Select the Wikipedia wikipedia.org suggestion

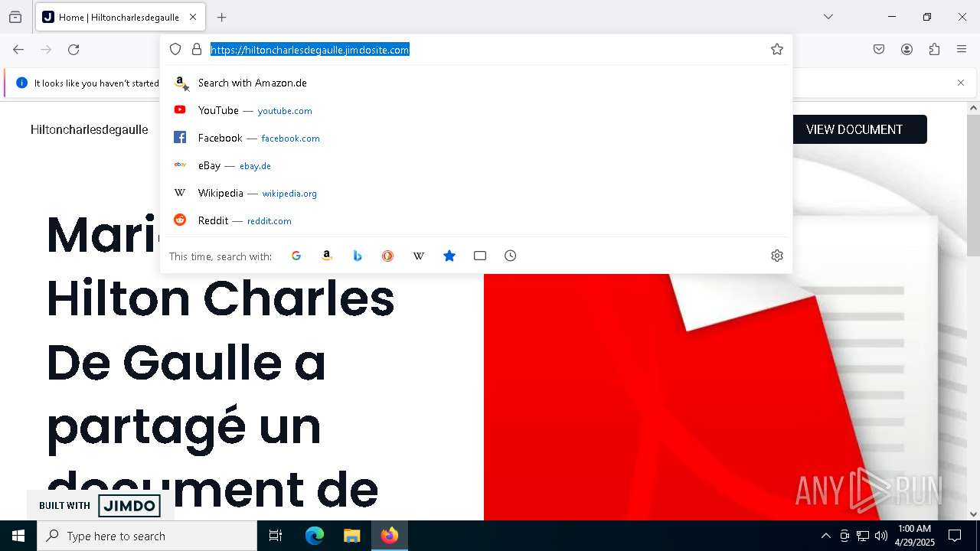pyautogui.click(x=476, y=193)
